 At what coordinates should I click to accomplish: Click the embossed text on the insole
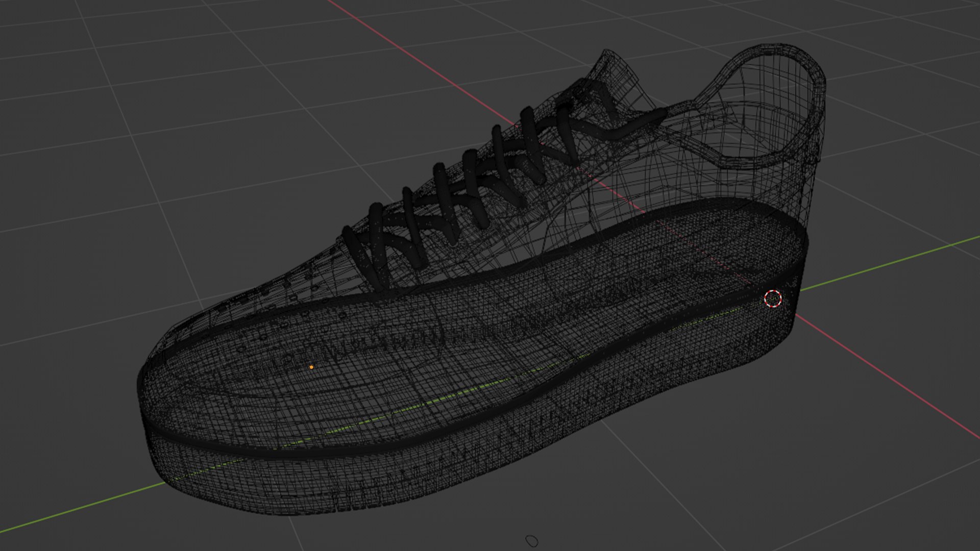coord(388,342)
